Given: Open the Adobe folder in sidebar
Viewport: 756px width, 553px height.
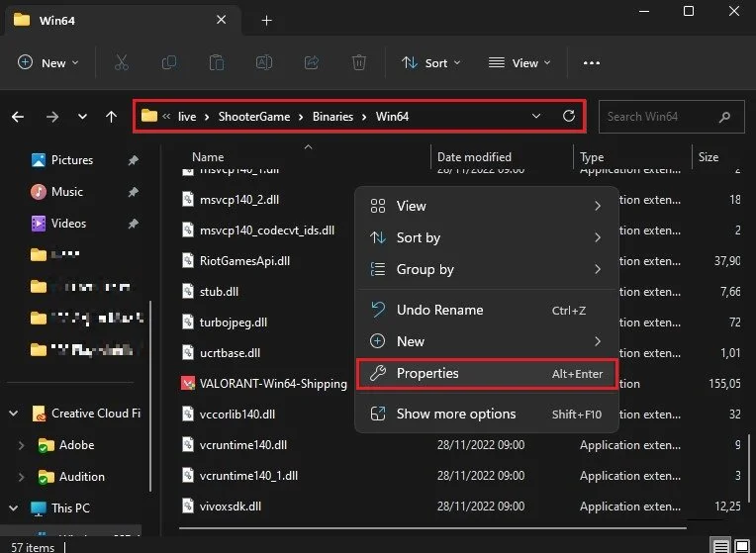Looking at the screenshot, I should coord(76,444).
